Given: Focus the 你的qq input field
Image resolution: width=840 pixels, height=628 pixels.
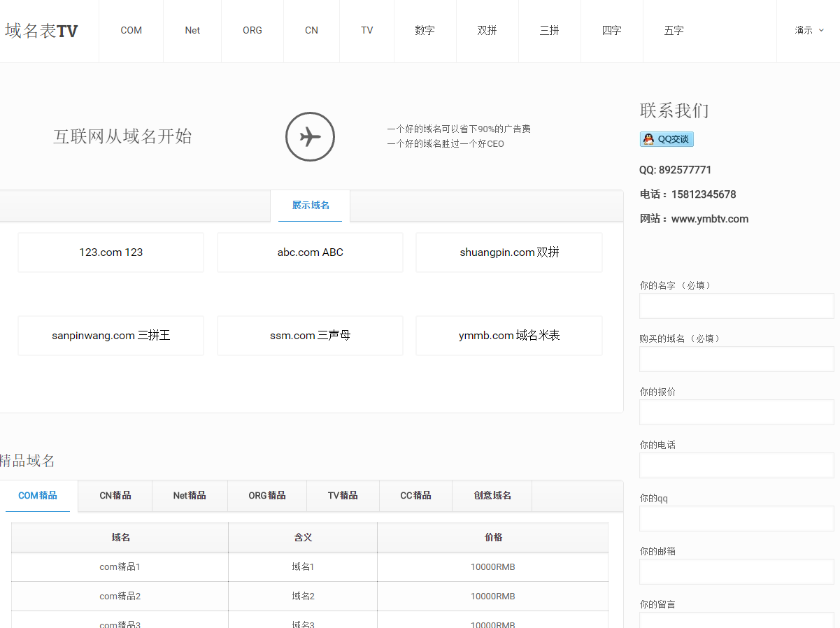Looking at the screenshot, I should [x=736, y=519].
